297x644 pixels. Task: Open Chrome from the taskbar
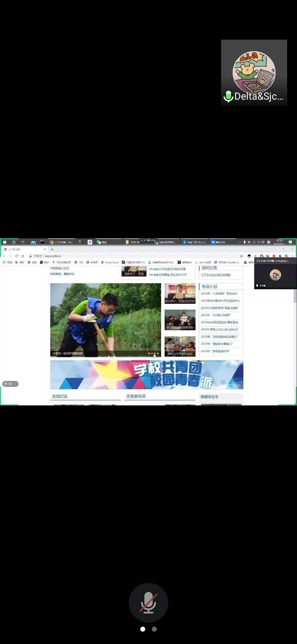pyautogui.click(x=62, y=242)
